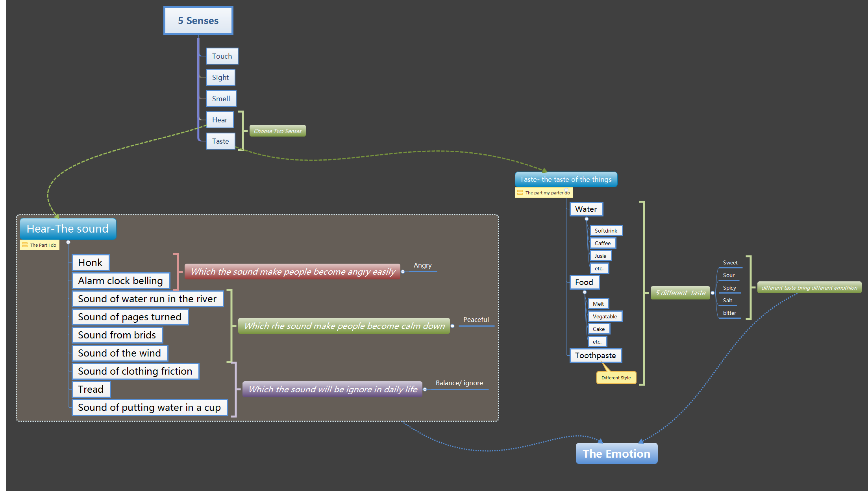
Task: Click the notes icon beside 'The part my parter do'
Action: (x=520, y=193)
